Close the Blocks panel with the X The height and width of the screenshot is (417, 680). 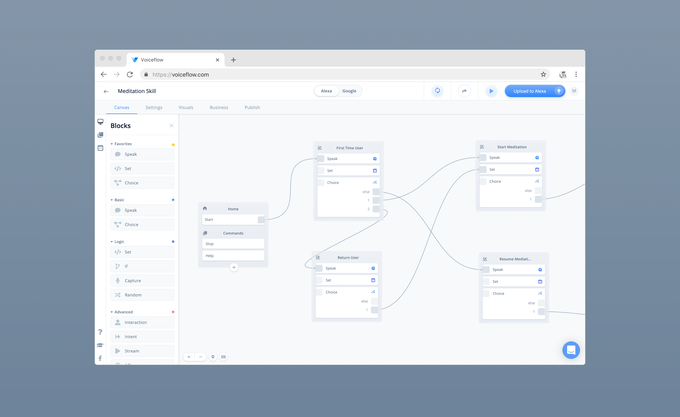171,126
